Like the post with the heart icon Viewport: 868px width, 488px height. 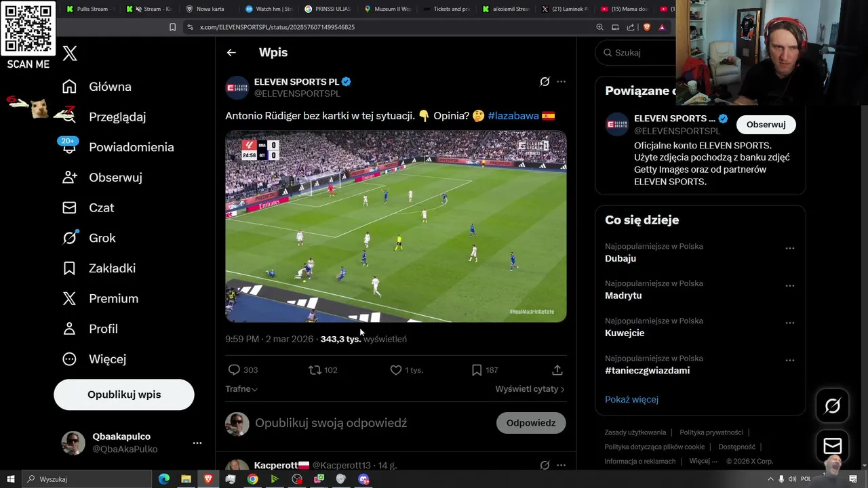coord(396,370)
